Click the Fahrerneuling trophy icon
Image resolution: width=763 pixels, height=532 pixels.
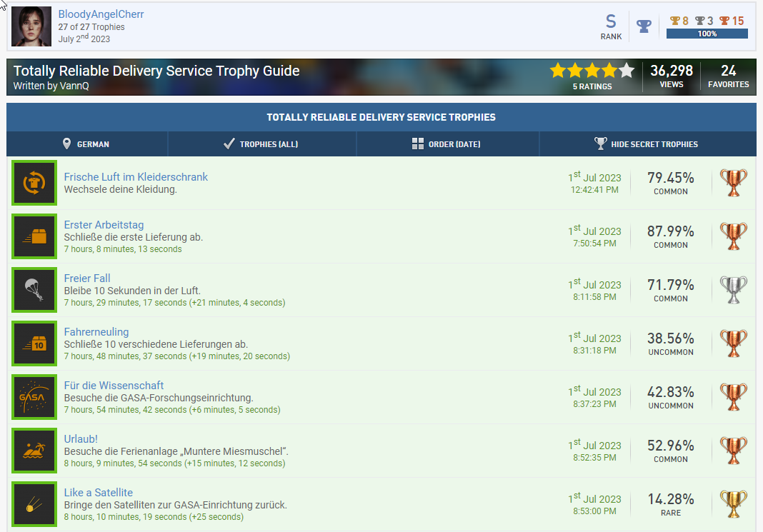click(34, 343)
